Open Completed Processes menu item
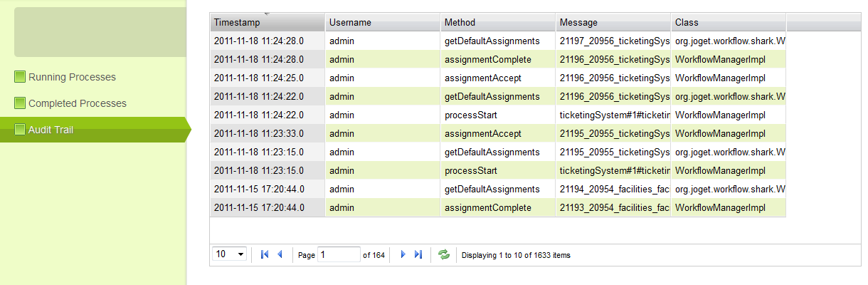 pyautogui.click(x=77, y=103)
